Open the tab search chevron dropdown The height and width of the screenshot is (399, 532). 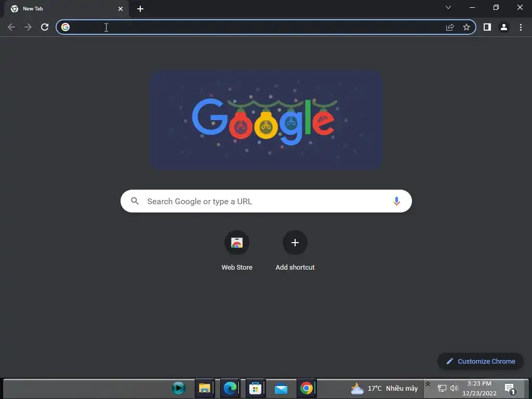[x=448, y=7]
